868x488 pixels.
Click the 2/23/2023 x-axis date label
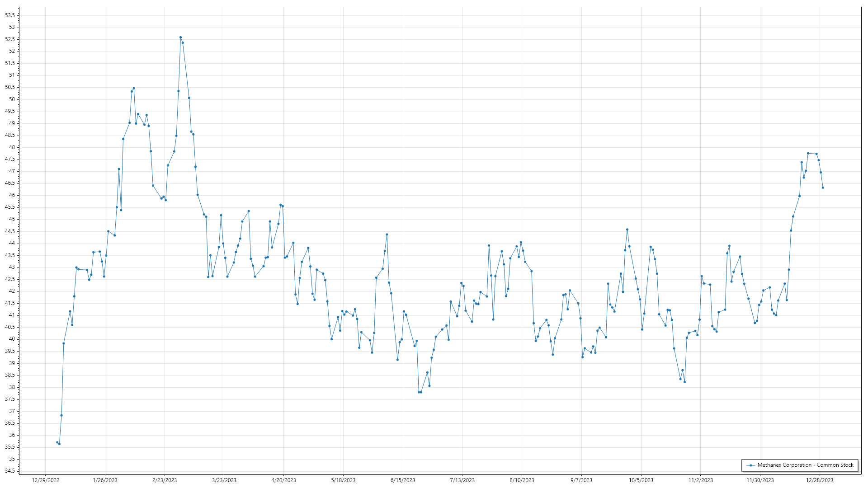point(165,480)
